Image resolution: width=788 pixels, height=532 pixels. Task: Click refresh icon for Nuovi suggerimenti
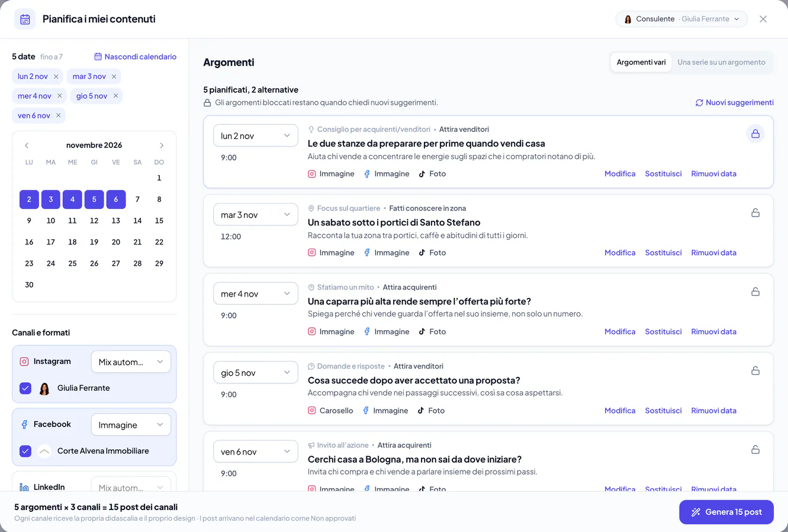point(699,102)
